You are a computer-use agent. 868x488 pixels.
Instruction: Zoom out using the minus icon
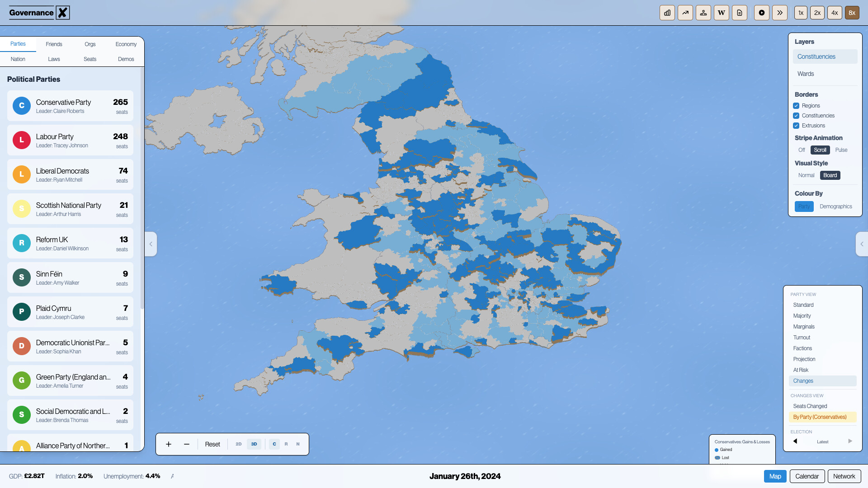[186, 444]
